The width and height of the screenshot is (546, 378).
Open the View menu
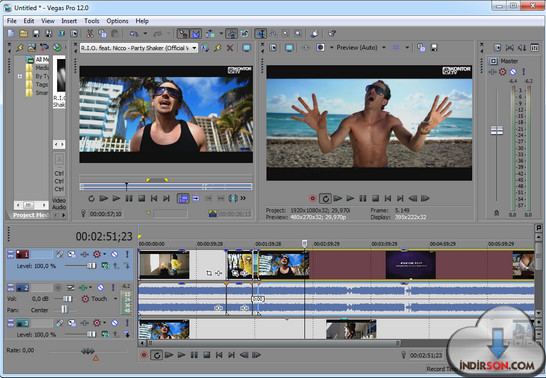pos(48,21)
